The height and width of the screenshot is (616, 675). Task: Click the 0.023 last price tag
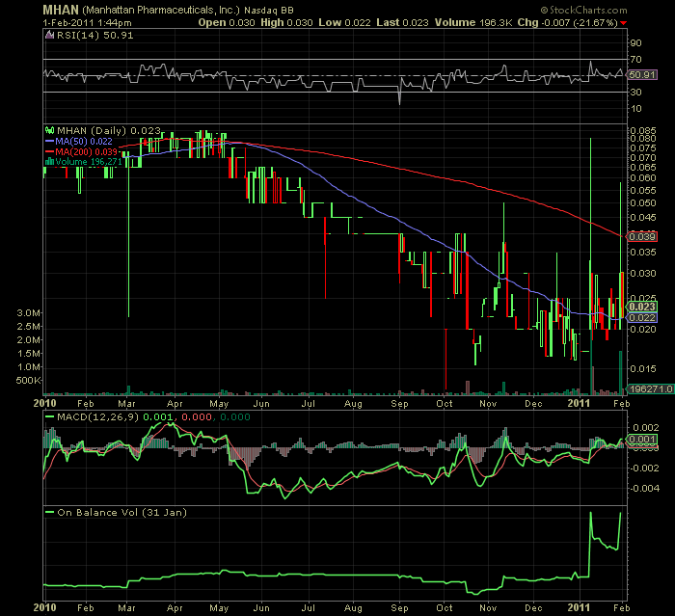[641, 306]
